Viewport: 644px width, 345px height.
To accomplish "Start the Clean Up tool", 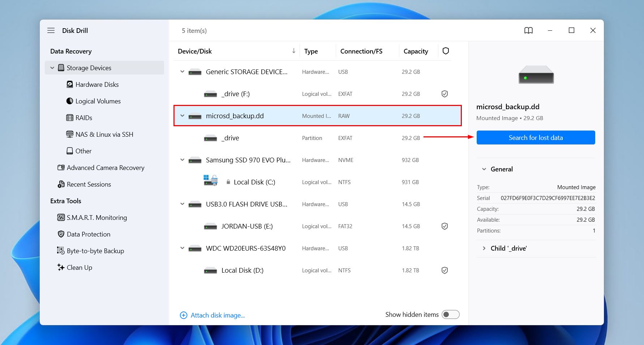I will click(x=79, y=267).
